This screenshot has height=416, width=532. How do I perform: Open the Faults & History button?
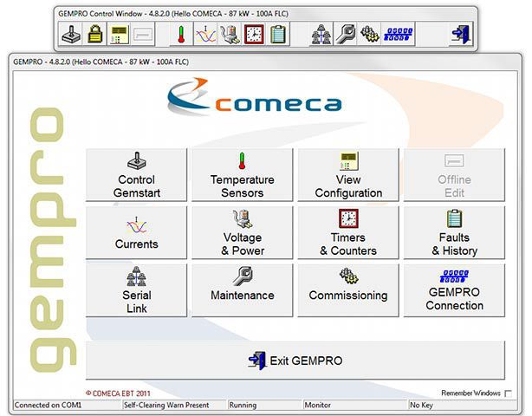[454, 233]
